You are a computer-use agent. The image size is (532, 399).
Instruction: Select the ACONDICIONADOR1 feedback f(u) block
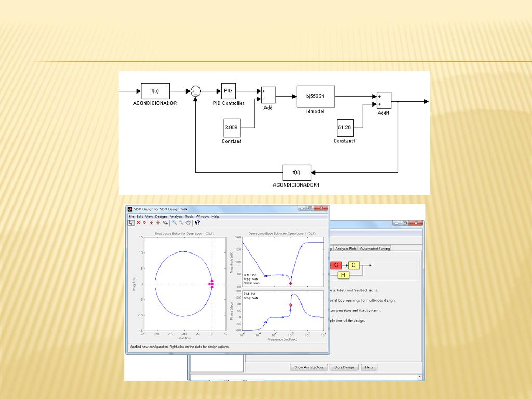tap(297, 172)
